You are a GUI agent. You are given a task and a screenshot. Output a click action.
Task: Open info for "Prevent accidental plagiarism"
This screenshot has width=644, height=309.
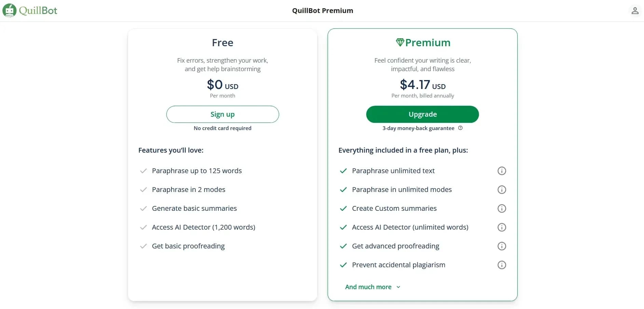502,265
